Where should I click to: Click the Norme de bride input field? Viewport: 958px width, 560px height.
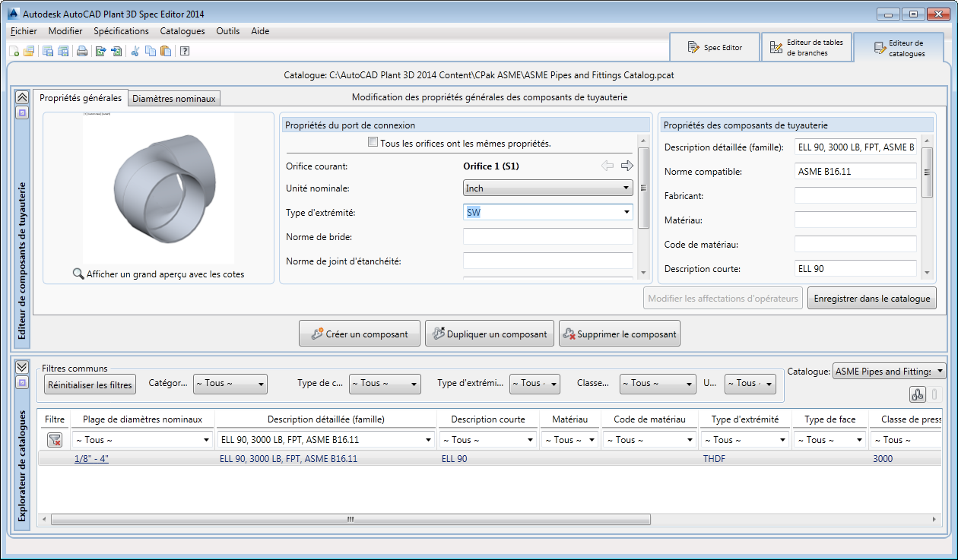coord(548,236)
